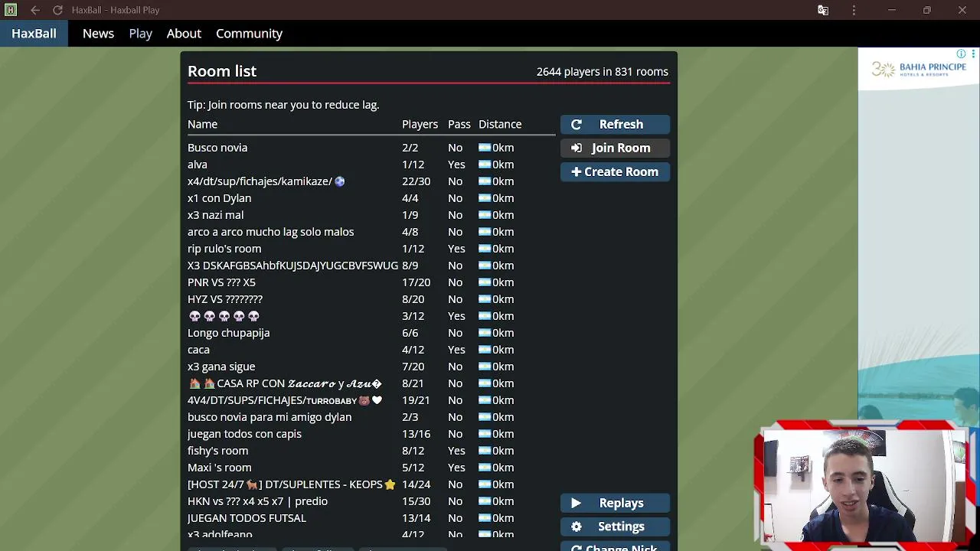Select the 'JUEGAN TODOS FUTSAL' room

[371, 518]
